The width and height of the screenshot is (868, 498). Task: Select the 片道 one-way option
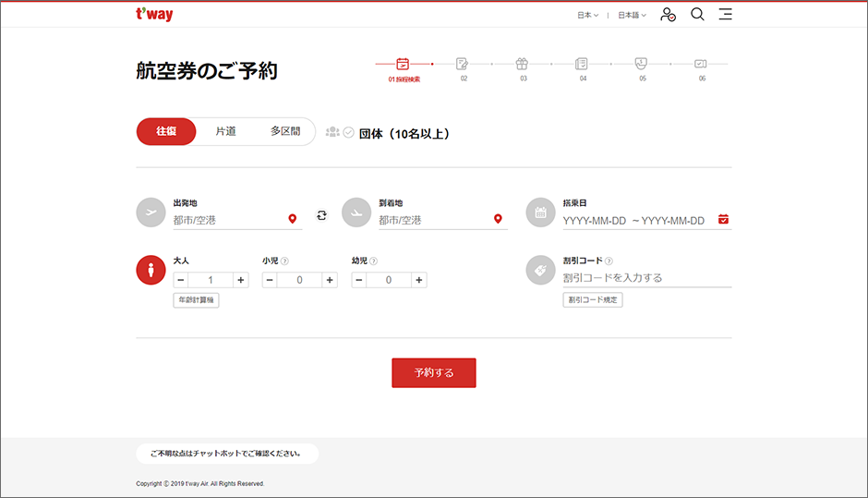(225, 132)
